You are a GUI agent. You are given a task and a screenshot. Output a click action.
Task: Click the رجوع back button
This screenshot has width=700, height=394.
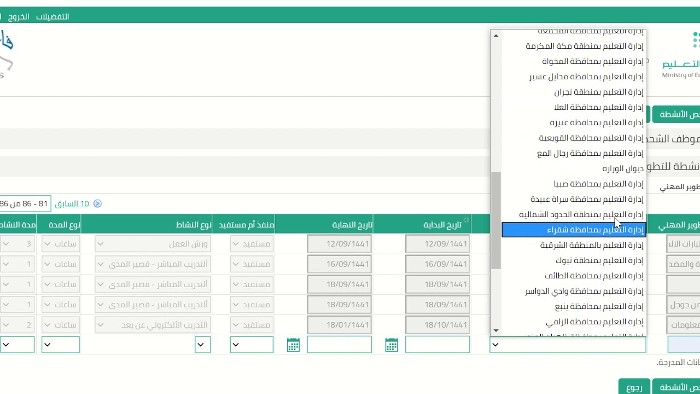tap(634, 387)
